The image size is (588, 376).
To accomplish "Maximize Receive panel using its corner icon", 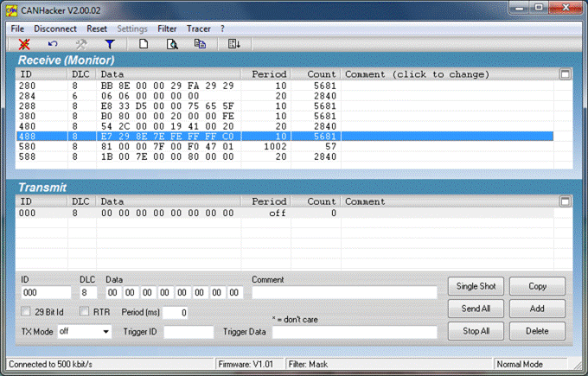I will (x=566, y=74).
